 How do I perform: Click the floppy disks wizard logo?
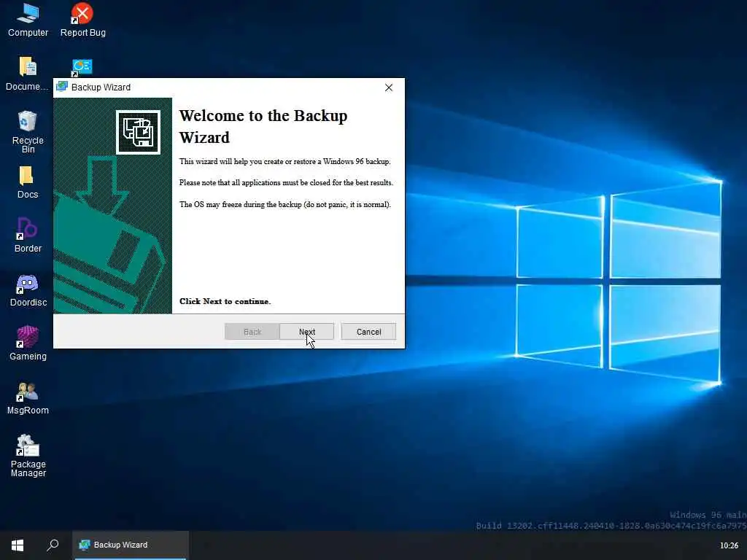pos(138,132)
